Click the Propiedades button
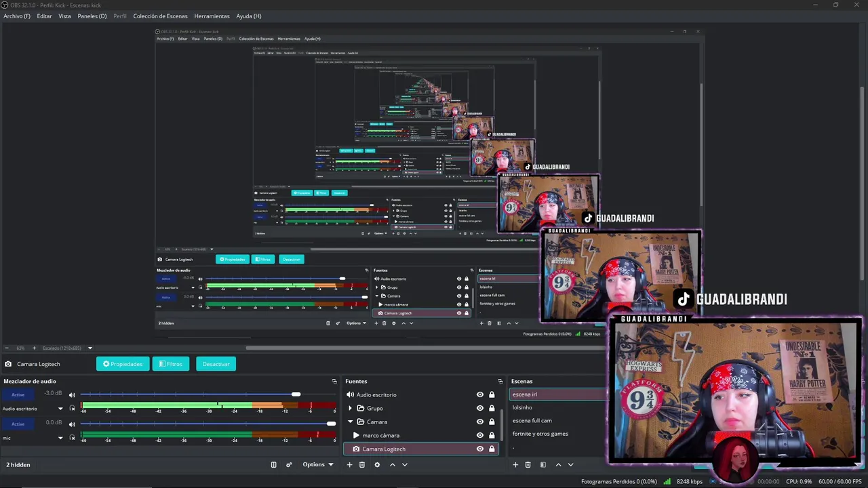The width and height of the screenshot is (868, 488). (x=123, y=364)
